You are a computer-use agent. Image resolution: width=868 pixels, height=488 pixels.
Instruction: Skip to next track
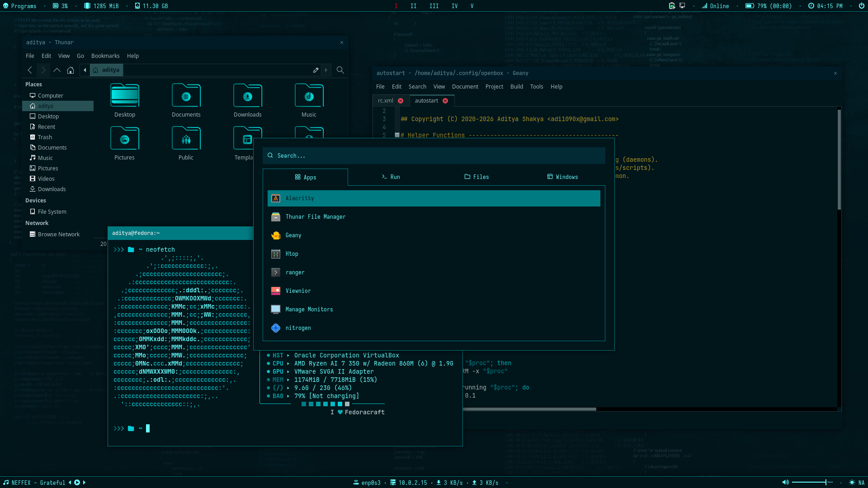pos(84,483)
